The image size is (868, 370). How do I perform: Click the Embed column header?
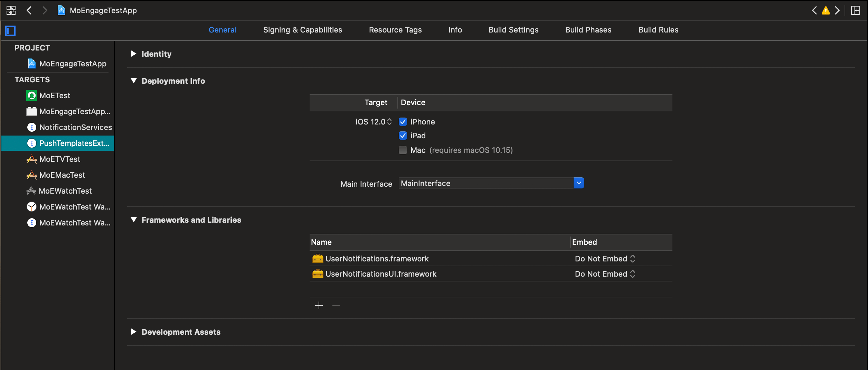pos(584,242)
